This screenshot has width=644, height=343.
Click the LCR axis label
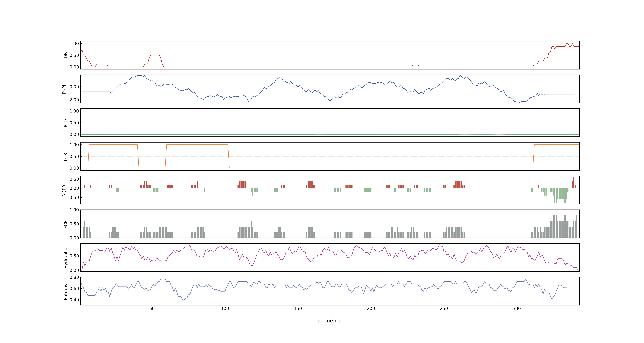[66, 157]
